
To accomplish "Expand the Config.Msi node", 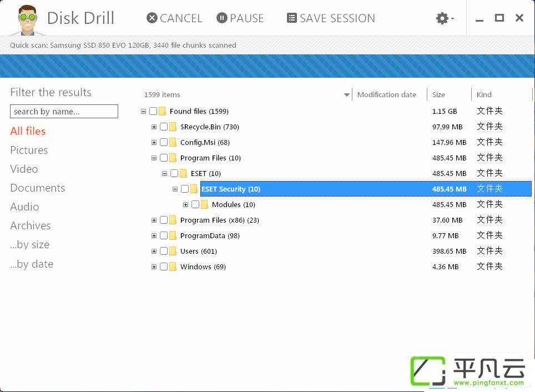I will (154, 142).
